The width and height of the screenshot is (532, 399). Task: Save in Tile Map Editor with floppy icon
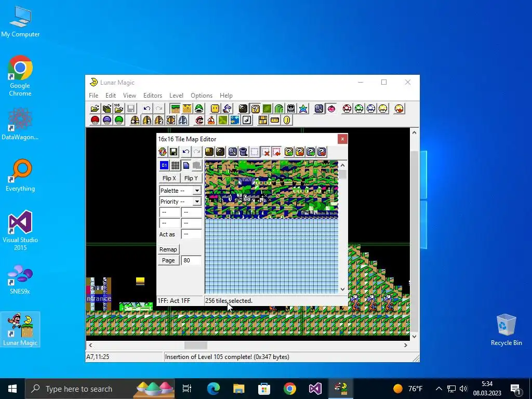pos(174,152)
